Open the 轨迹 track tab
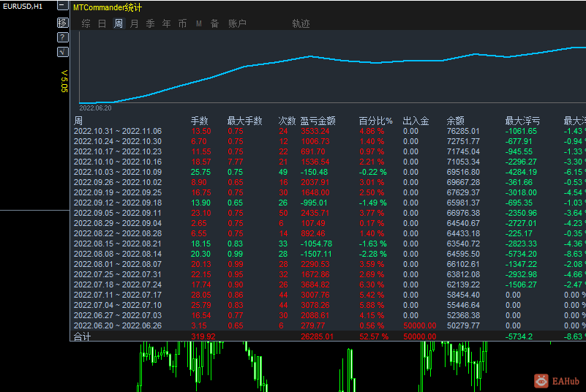Viewport: 586px width, 392px height. pos(301,24)
